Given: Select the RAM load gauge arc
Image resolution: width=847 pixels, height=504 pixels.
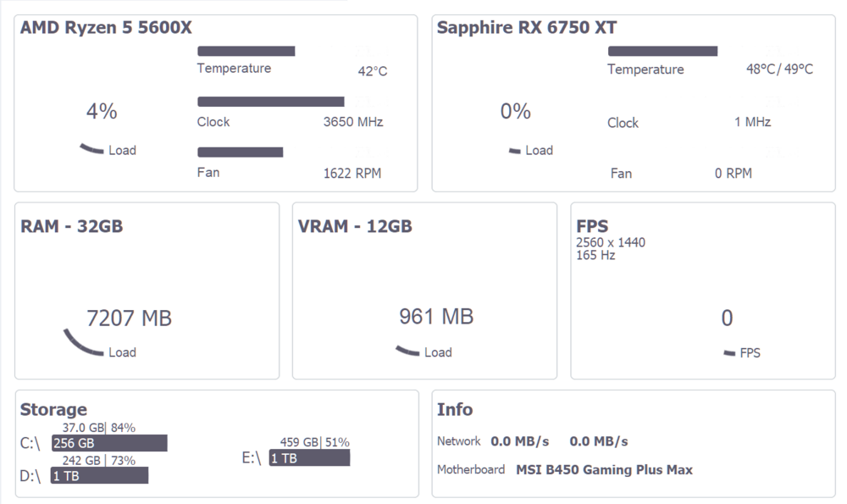Looking at the screenshot, I should tap(82, 343).
